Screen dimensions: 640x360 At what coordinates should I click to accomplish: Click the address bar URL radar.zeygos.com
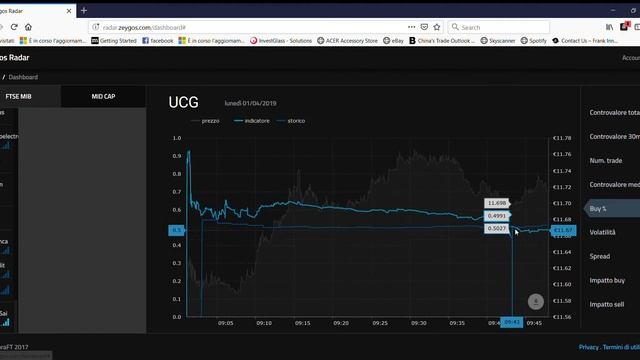144,27
